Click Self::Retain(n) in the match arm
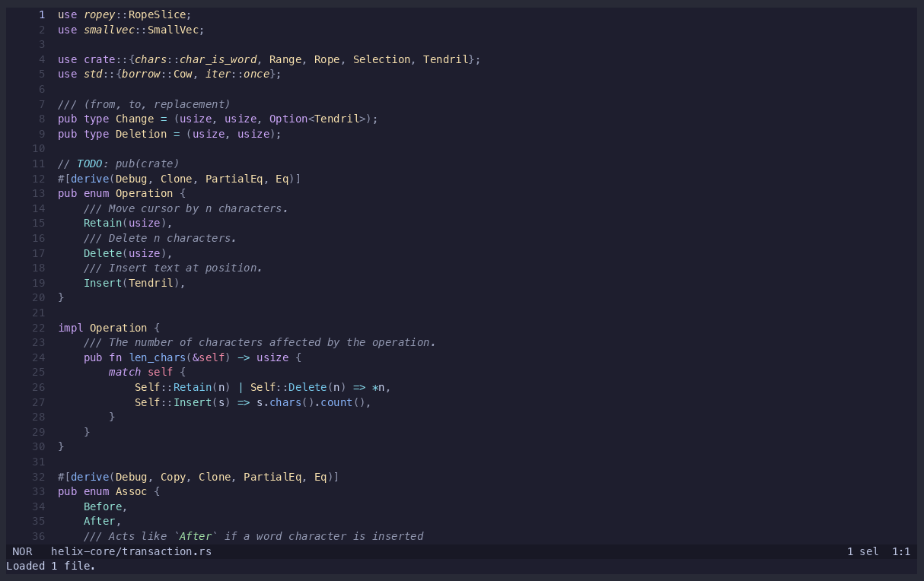This screenshot has height=581, width=924. click(183, 387)
